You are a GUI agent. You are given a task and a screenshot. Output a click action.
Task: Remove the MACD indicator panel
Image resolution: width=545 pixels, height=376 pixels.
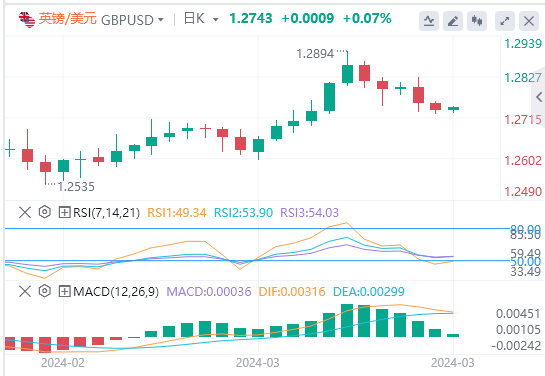click(25, 291)
